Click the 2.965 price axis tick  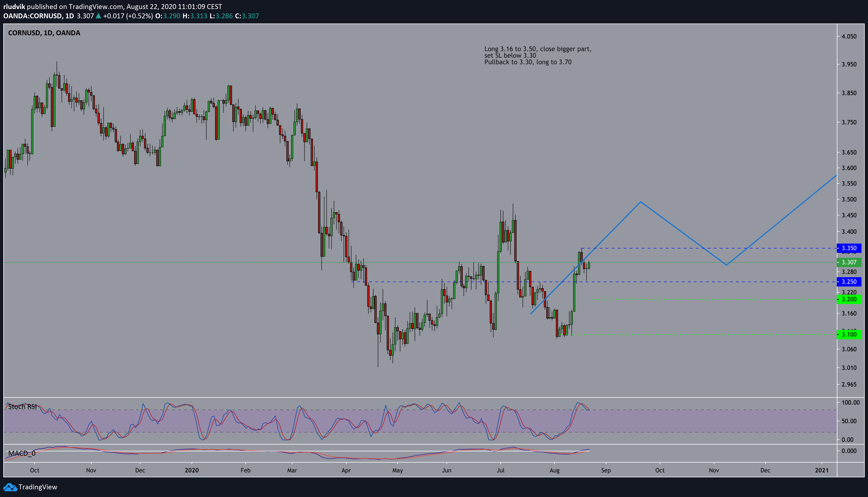click(x=849, y=385)
